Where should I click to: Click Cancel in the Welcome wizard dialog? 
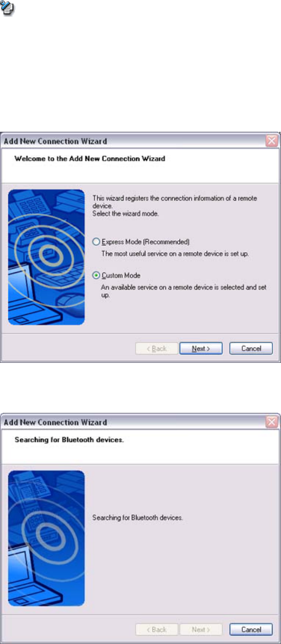(252, 349)
